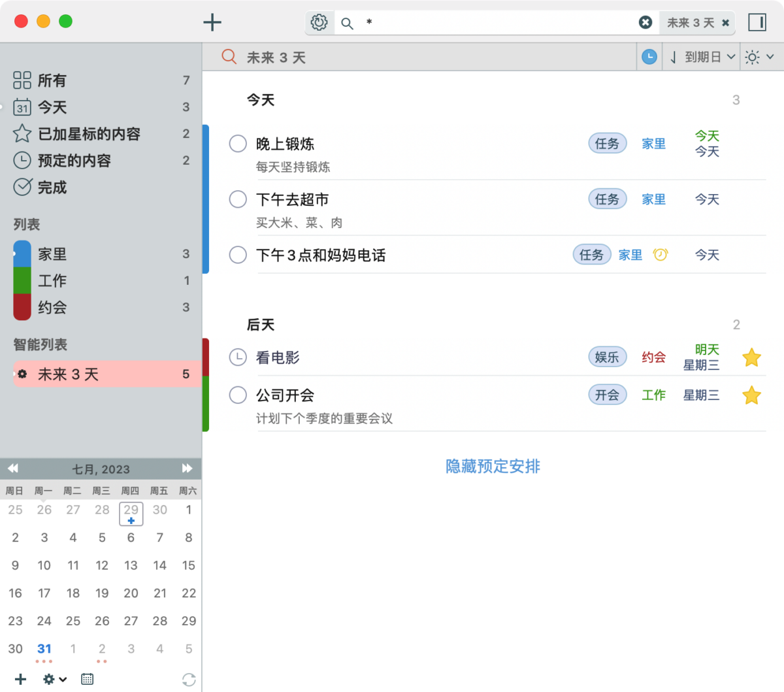The width and height of the screenshot is (784, 692).
Task: Open the 到期日 sort dropdown
Action: [702, 57]
